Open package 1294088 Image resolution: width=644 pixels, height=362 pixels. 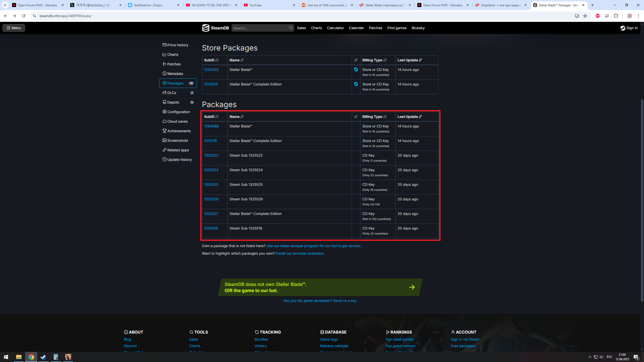click(x=211, y=126)
